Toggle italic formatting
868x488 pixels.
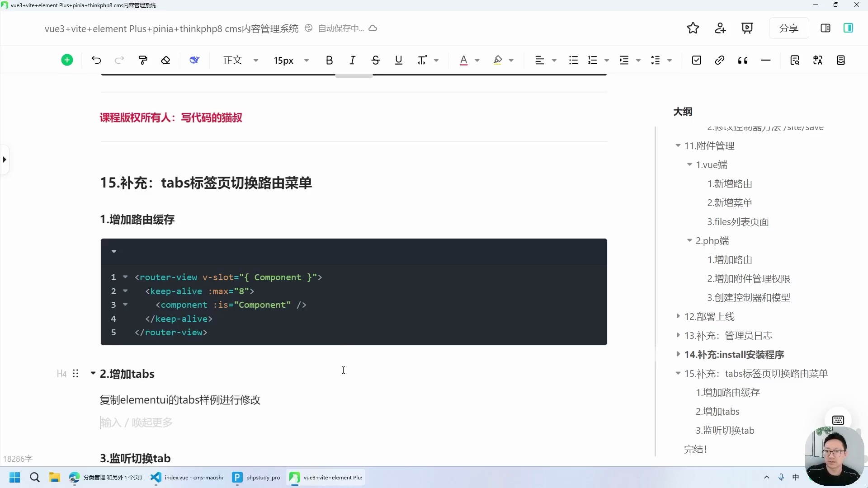pos(352,60)
